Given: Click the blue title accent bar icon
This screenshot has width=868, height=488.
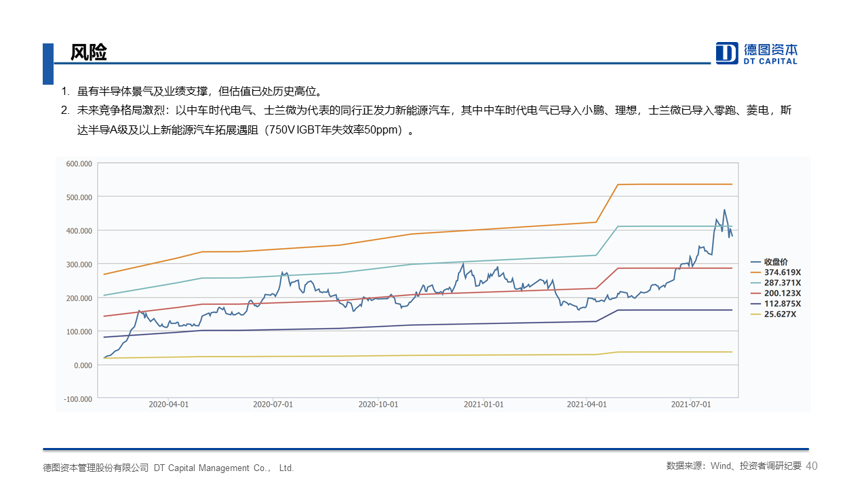Looking at the screenshot, I should 48,64.
